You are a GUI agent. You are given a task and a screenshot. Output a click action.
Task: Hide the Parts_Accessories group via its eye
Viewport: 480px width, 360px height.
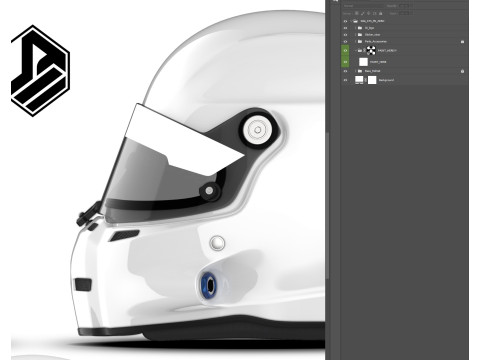(345, 41)
